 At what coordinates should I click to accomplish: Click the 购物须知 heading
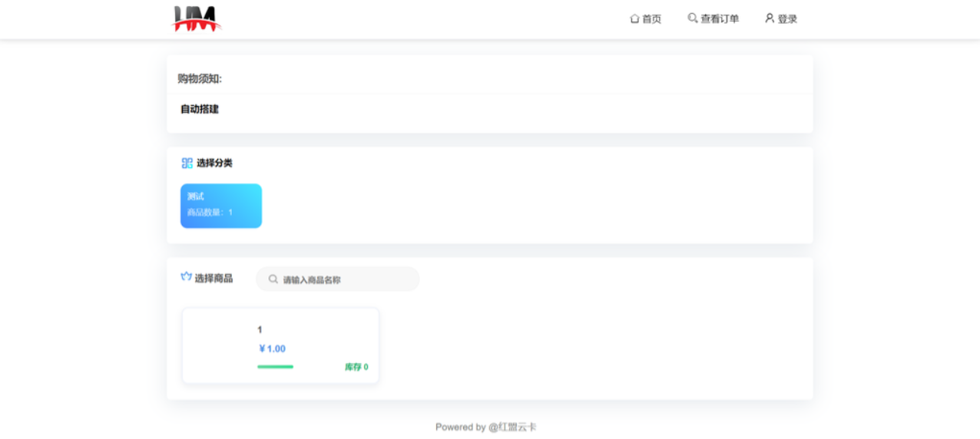click(200, 78)
